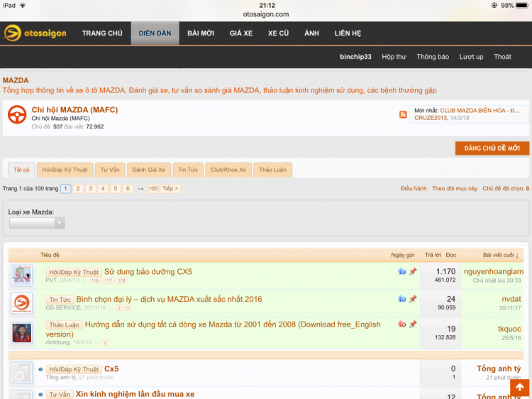This screenshot has height=399, width=532.
Task: Select the Club/Khoe Xe filter tab
Action: point(228,170)
